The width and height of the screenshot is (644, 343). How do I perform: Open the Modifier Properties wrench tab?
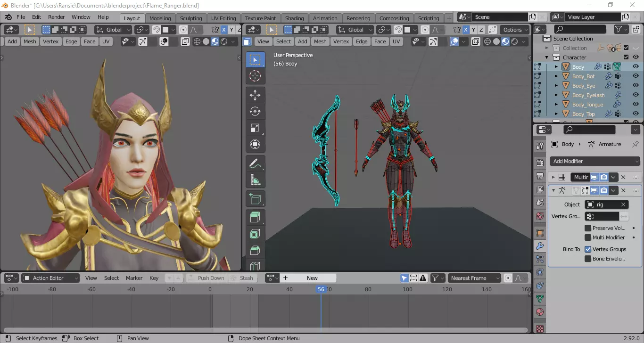pos(540,246)
